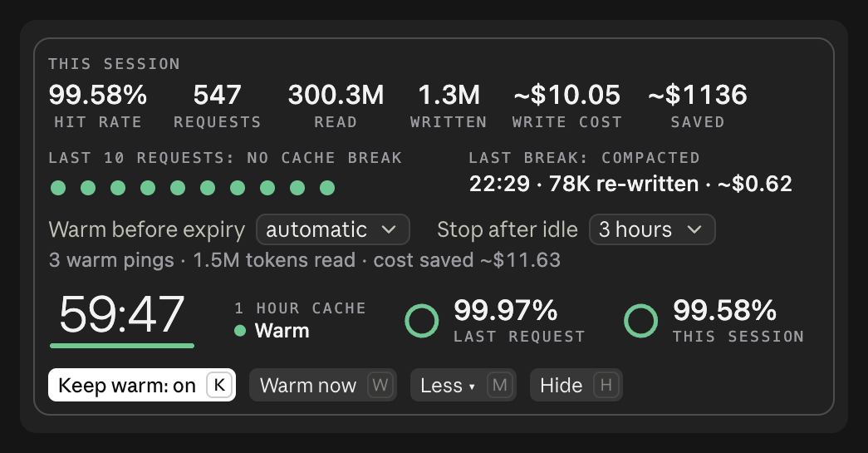Open the Stop after idle 3 hours dropdown

point(652,229)
